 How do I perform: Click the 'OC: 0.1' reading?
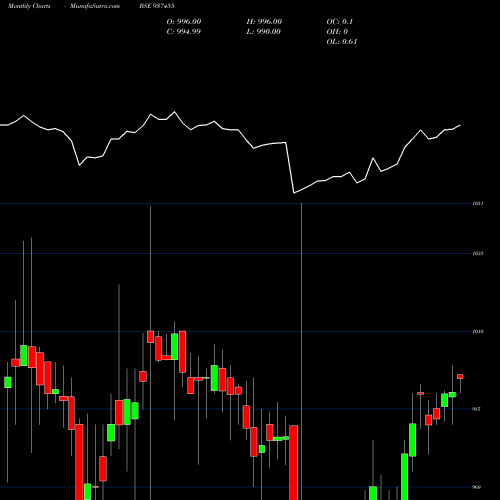pos(339,21)
